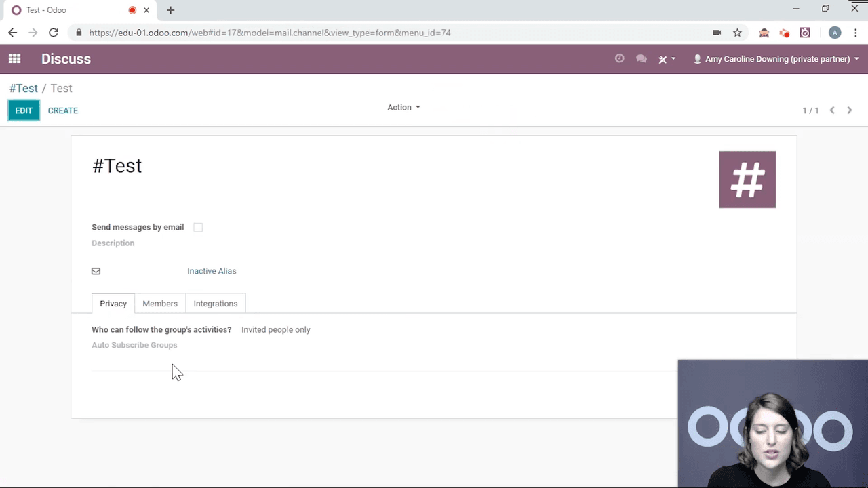The height and width of the screenshot is (488, 868).
Task: Reload the browser page
Action: (x=54, y=33)
